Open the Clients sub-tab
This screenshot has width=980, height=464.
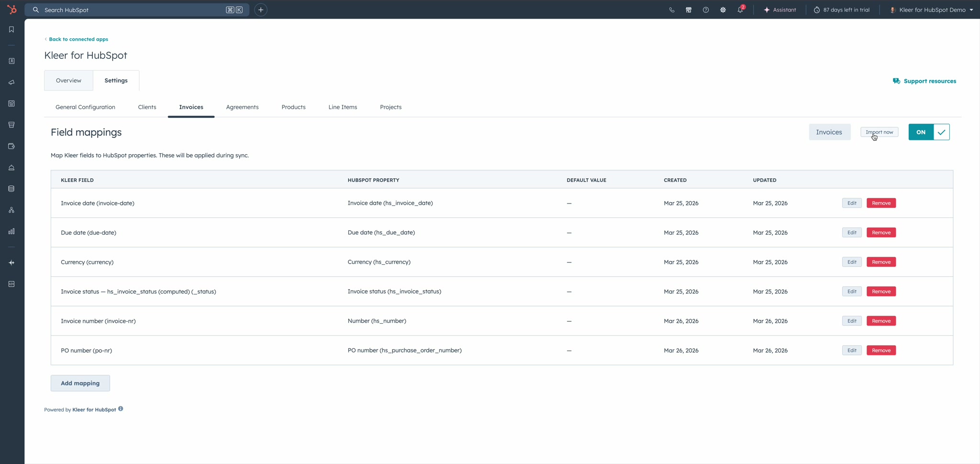click(x=147, y=107)
